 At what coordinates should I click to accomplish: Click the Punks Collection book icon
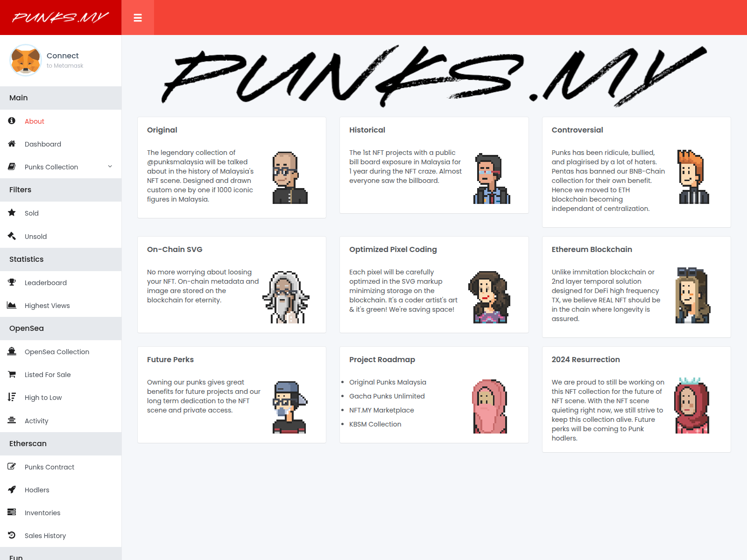12,167
